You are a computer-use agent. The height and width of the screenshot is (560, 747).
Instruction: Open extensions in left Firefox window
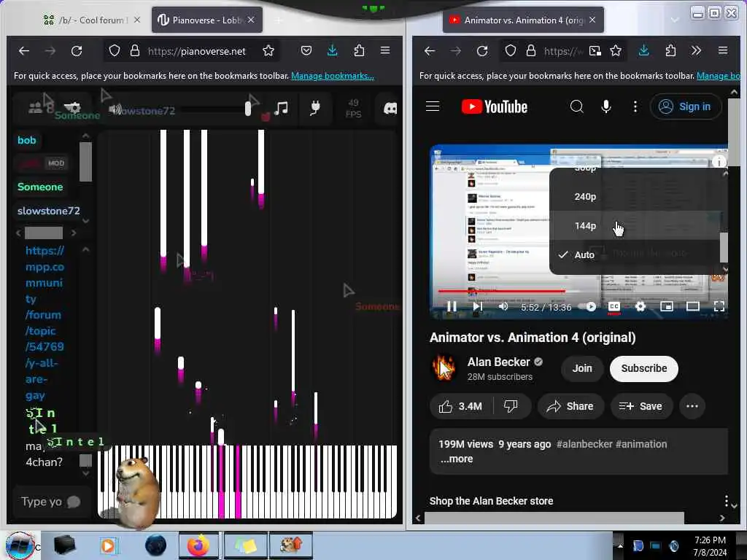coord(359,50)
